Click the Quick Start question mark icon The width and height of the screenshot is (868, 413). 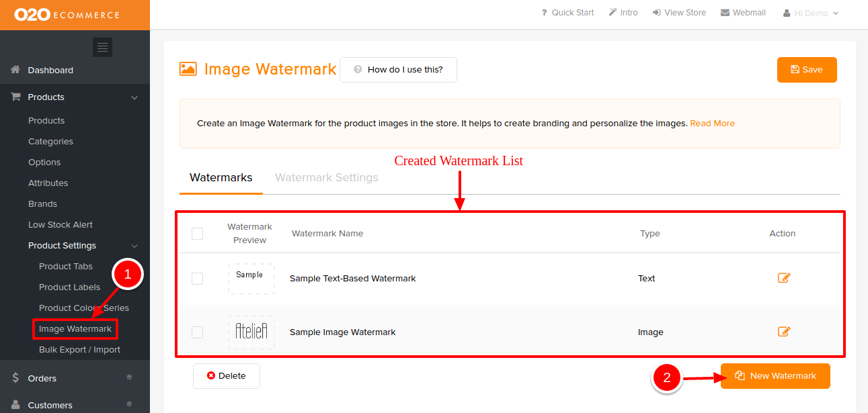[x=543, y=12]
